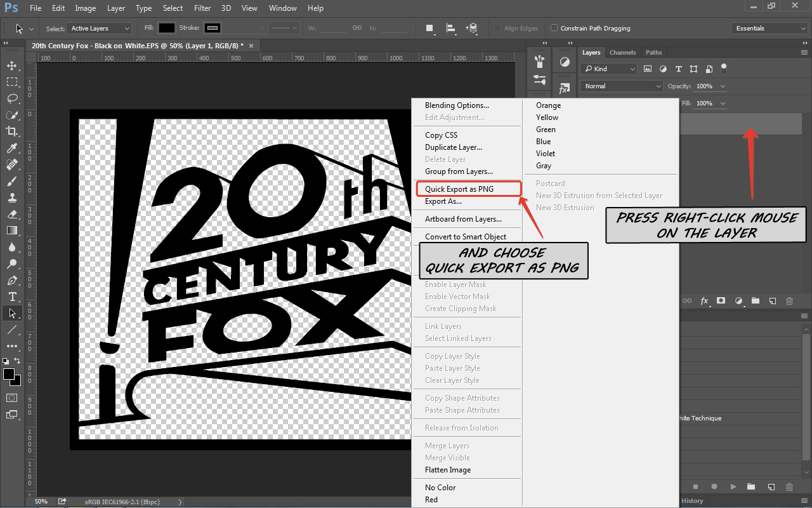This screenshot has width=812, height=508.
Task: Swap foreground and background colors
Action: pos(17,361)
